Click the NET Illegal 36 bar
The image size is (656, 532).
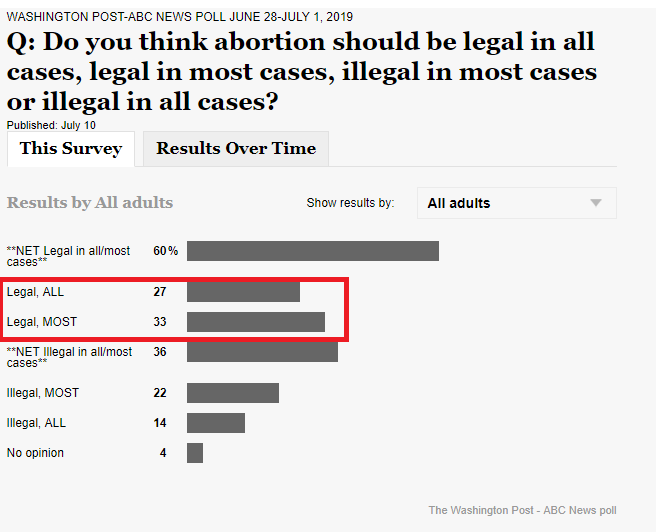pyautogui.click(x=262, y=352)
